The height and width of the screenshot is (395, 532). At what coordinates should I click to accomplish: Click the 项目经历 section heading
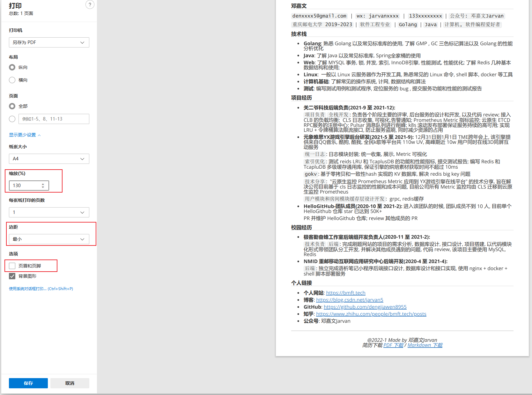(301, 98)
